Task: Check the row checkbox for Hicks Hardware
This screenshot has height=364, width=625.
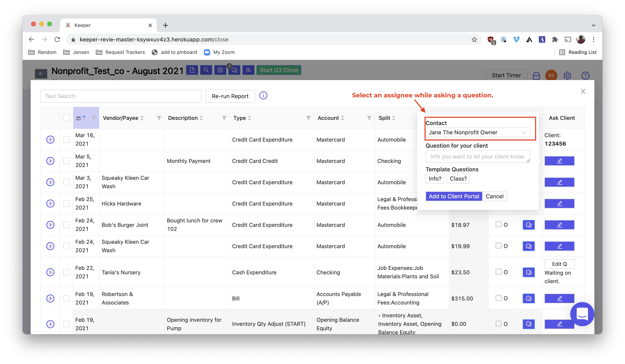Action: [66, 204]
